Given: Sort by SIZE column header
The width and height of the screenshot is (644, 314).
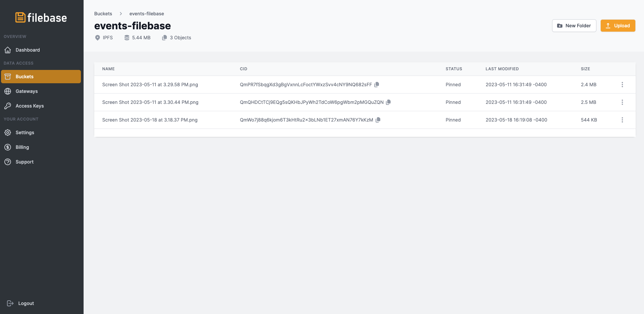Looking at the screenshot, I should pyautogui.click(x=585, y=69).
